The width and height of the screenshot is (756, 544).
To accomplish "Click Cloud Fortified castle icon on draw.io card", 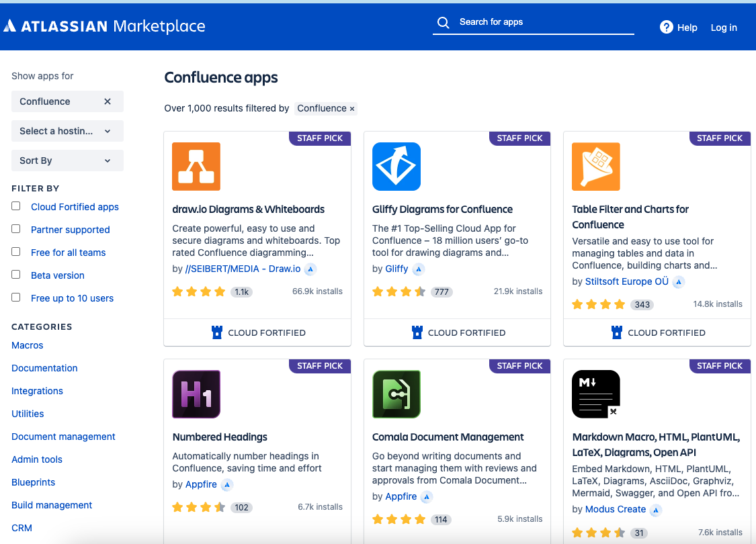I will click(x=217, y=332).
